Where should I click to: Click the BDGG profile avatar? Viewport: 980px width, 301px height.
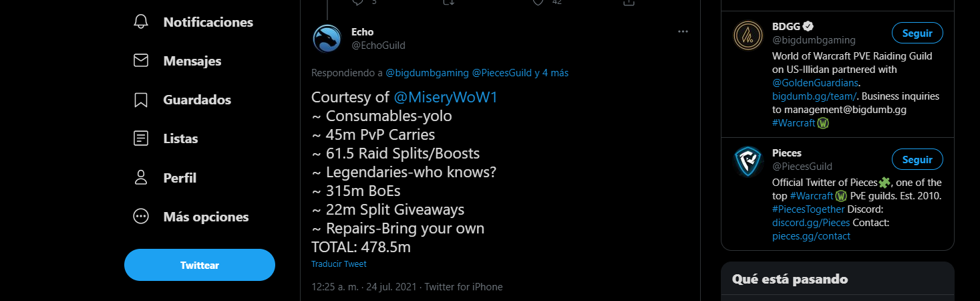[748, 35]
